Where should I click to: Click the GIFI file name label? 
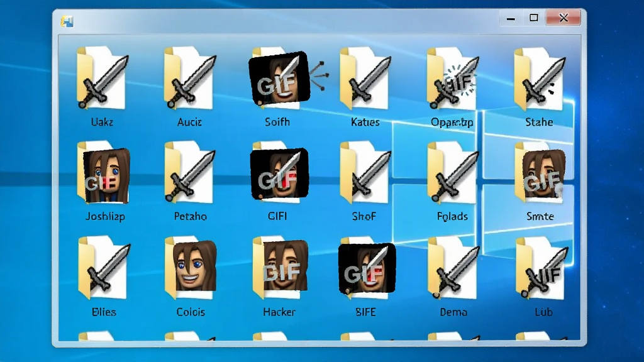pyautogui.click(x=277, y=216)
